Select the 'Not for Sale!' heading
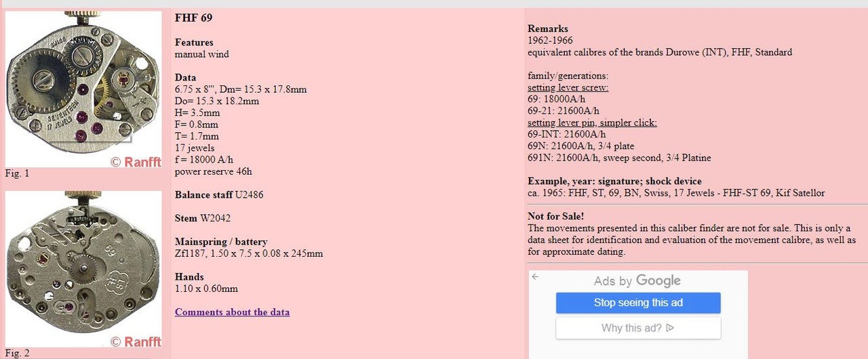The width and height of the screenshot is (868, 359). pos(555,217)
